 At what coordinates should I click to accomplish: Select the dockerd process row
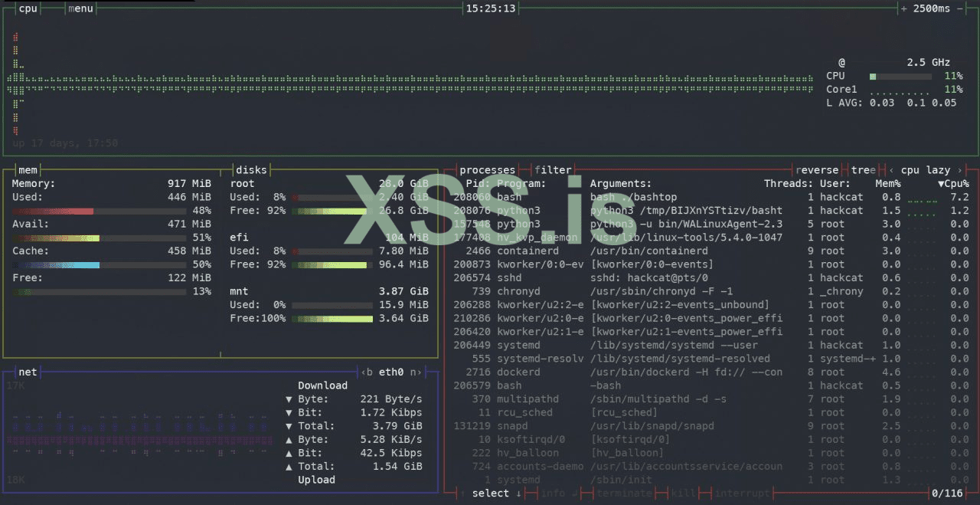point(711,372)
